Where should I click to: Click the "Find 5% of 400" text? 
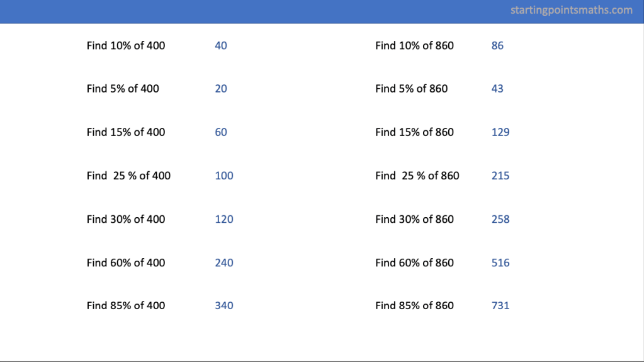tap(123, 89)
